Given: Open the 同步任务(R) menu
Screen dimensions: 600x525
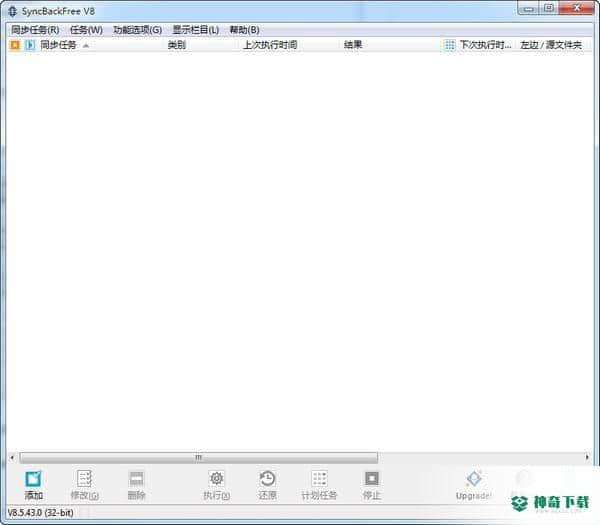Looking at the screenshot, I should coord(35,30).
